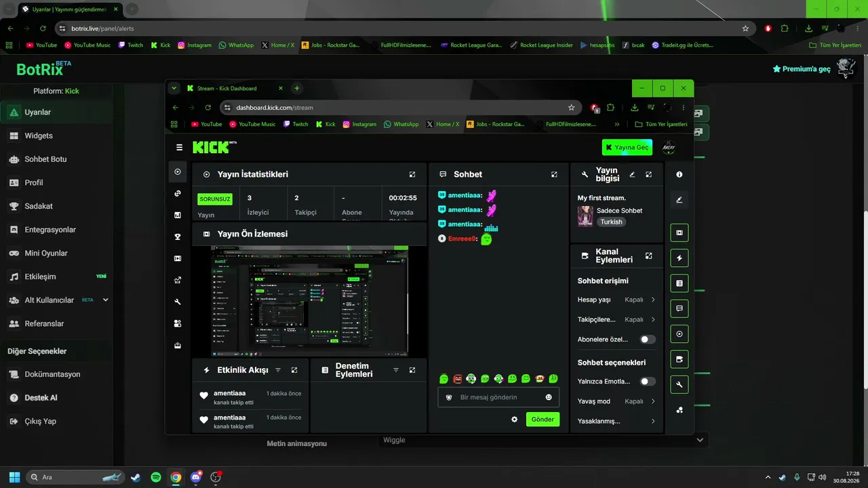Open Yavaş mod setting

[x=616, y=401]
